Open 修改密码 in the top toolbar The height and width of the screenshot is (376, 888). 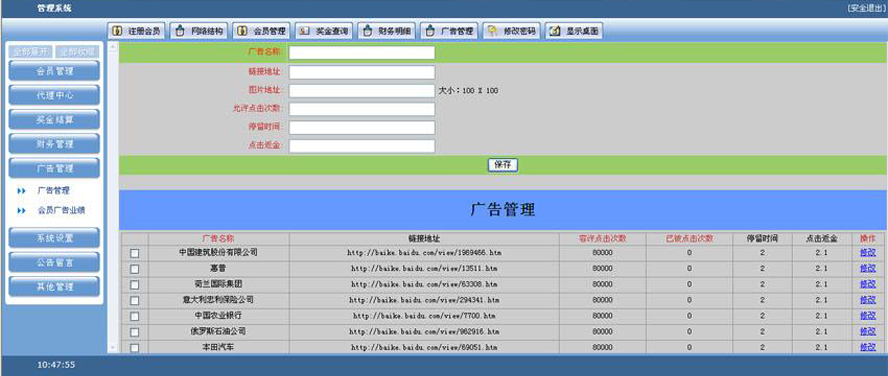coord(512,31)
